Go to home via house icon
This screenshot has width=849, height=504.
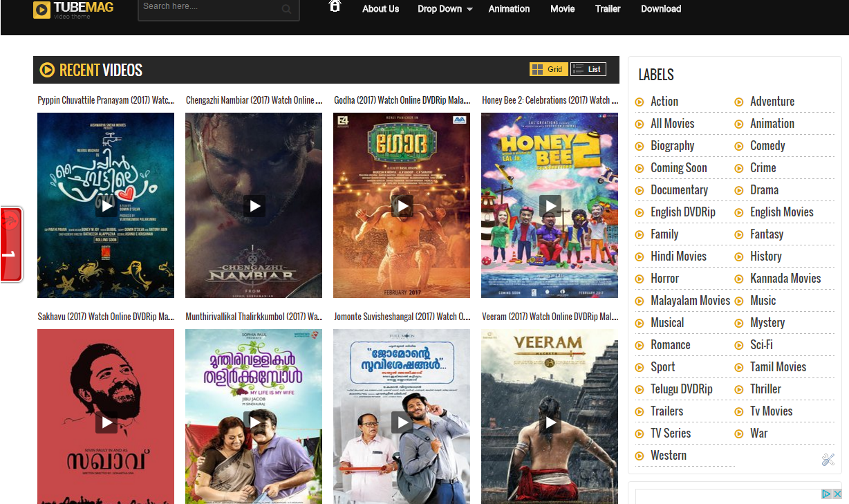tap(335, 6)
